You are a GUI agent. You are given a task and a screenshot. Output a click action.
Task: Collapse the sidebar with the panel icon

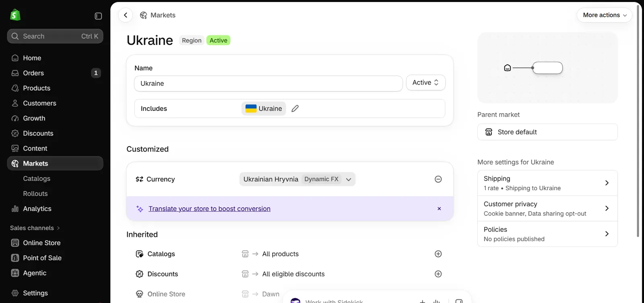tap(98, 16)
